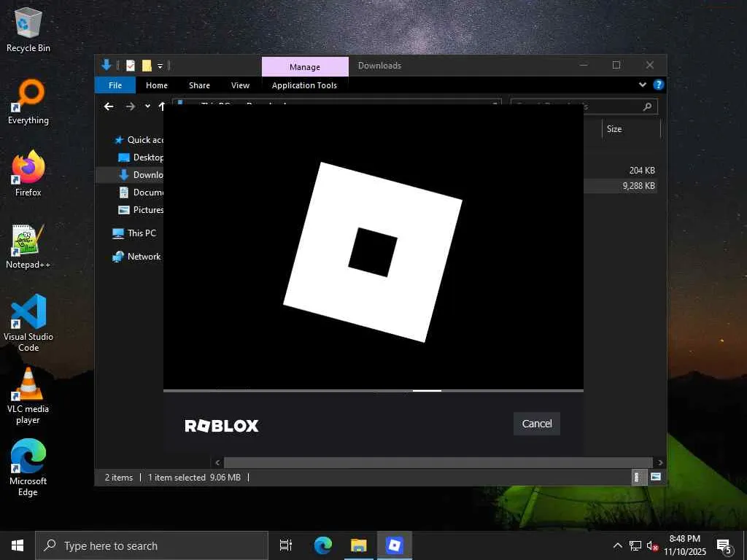
Task: Launch Everything search from desktop
Action: [28, 102]
